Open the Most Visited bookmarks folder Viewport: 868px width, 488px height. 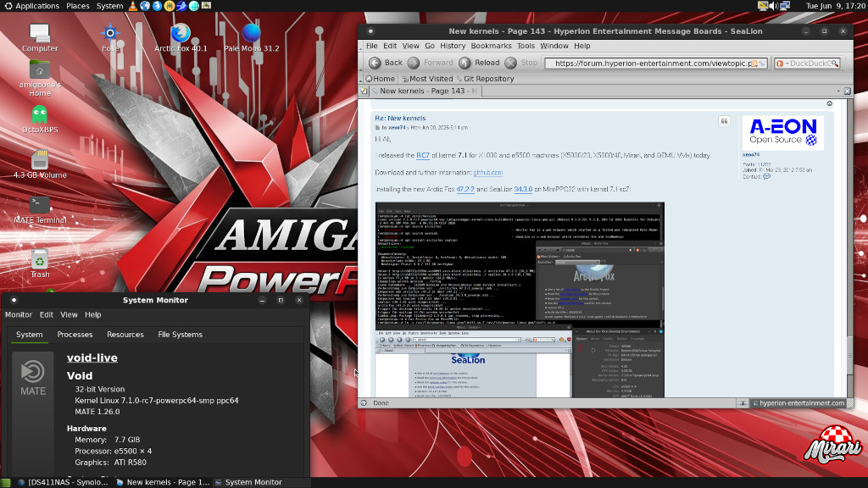[x=427, y=79]
